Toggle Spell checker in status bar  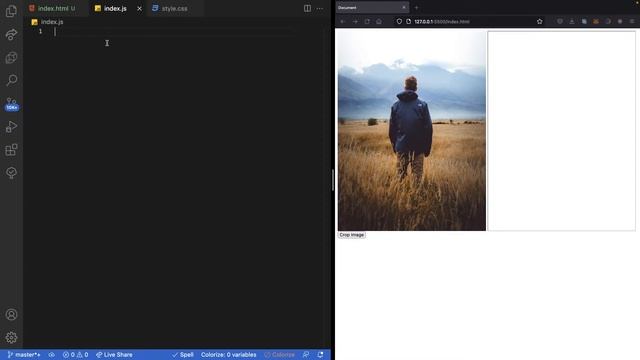pos(183,355)
